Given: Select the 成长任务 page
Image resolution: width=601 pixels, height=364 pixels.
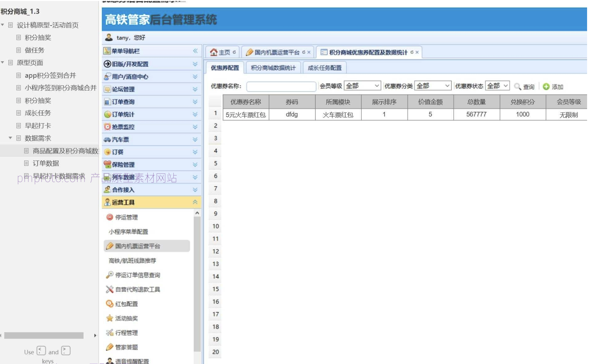Looking at the screenshot, I should (x=38, y=113).
